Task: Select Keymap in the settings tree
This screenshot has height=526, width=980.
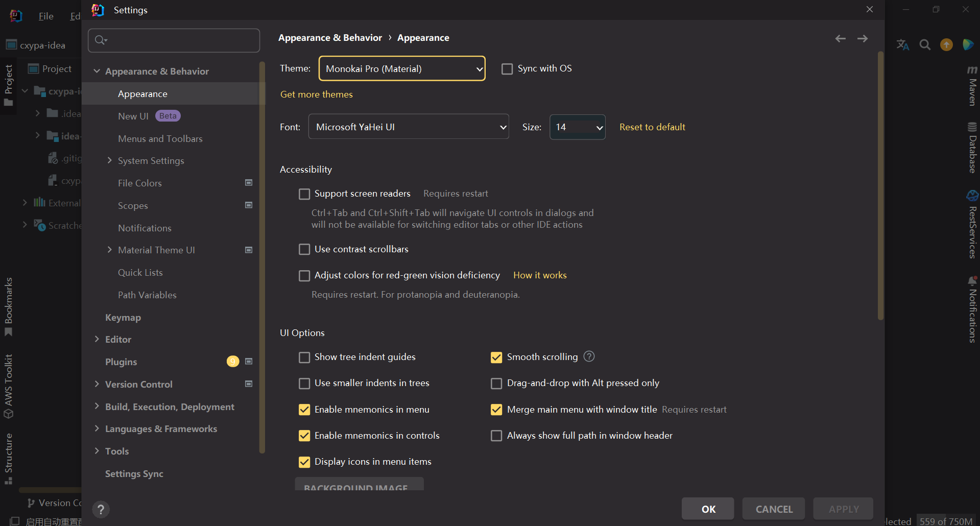Action: tap(123, 317)
